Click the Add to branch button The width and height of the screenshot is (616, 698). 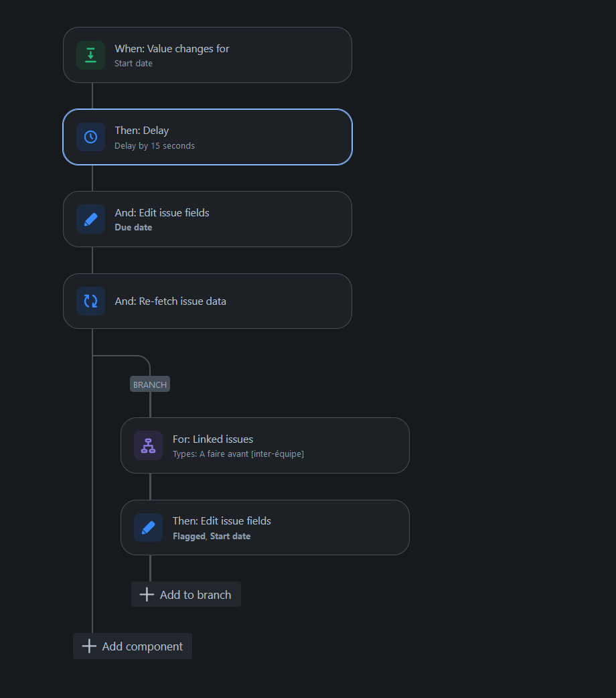point(186,594)
